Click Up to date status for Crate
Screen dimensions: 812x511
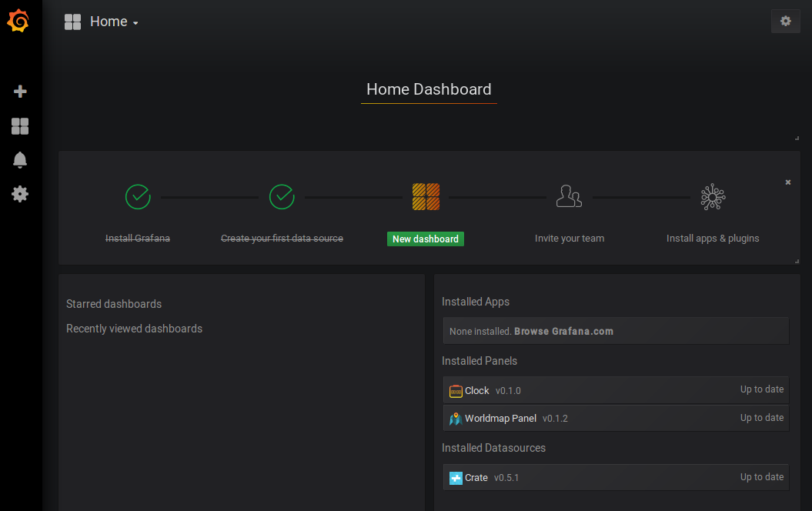[762, 477]
